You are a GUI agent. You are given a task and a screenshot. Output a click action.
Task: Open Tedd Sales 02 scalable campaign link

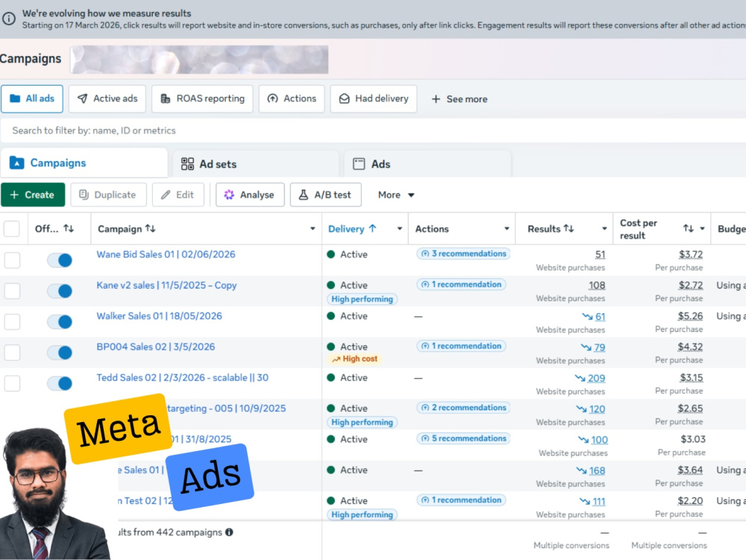click(x=182, y=378)
